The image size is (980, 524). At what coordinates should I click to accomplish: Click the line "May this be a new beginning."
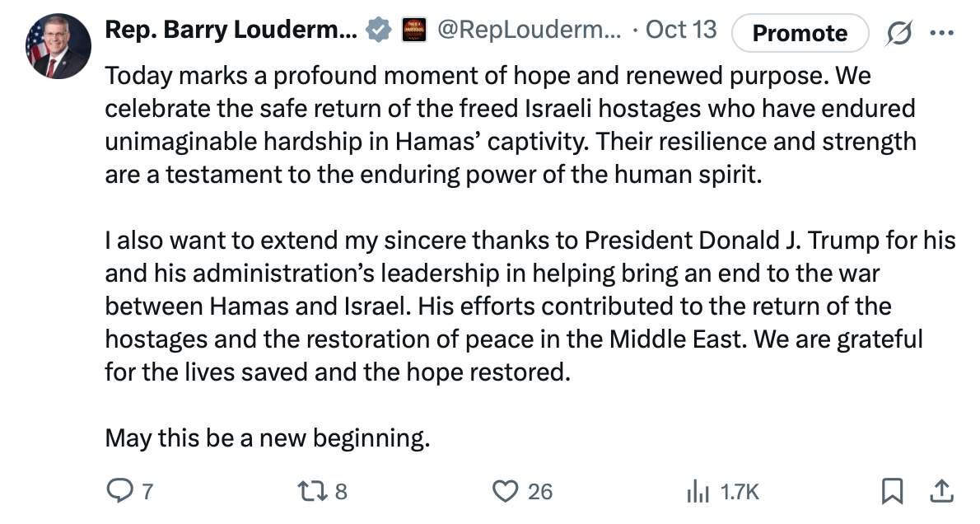[268, 437]
